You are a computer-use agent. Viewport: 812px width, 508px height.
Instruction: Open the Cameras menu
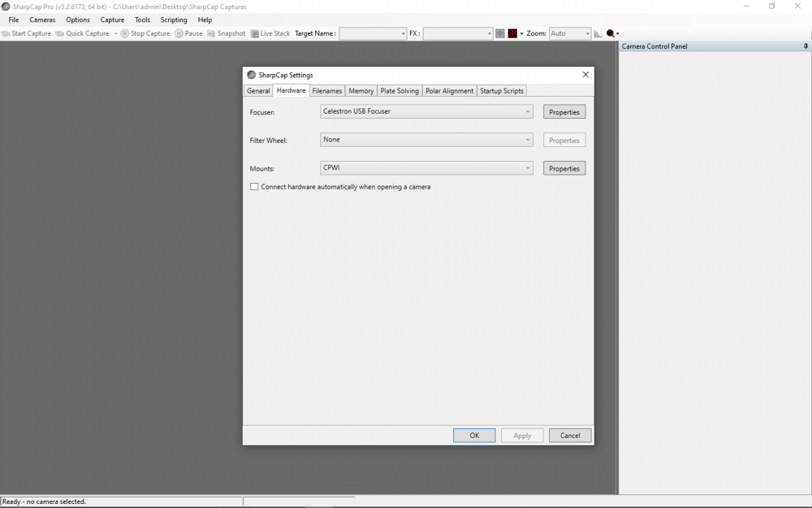point(41,20)
